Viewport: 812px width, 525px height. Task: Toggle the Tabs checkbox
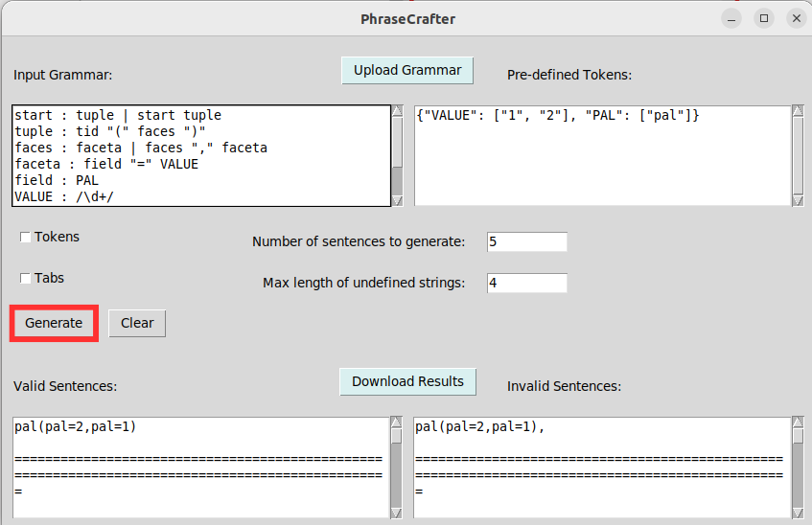click(26, 279)
